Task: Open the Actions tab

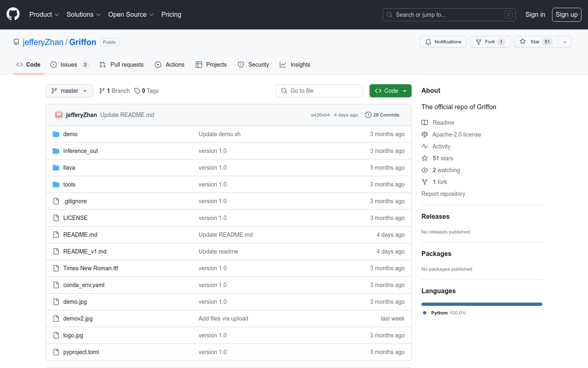Action: (x=169, y=65)
